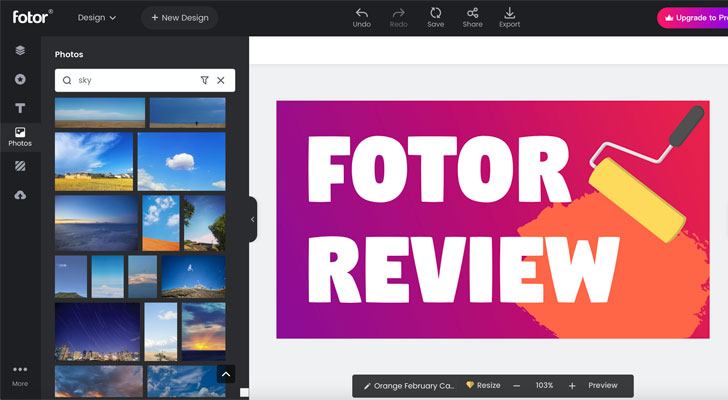Click the search magnifier icon
Screen dimensions: 728x400
67,80
